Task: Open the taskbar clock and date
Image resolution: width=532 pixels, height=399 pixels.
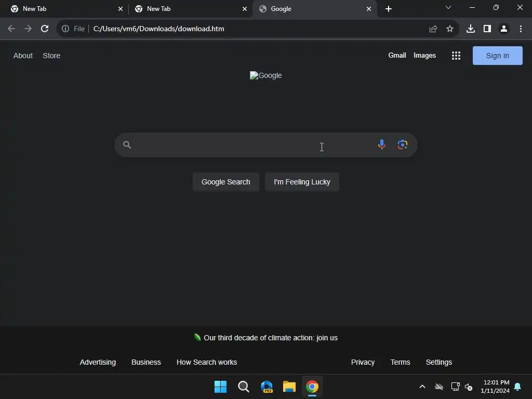Action: (495, 387)
